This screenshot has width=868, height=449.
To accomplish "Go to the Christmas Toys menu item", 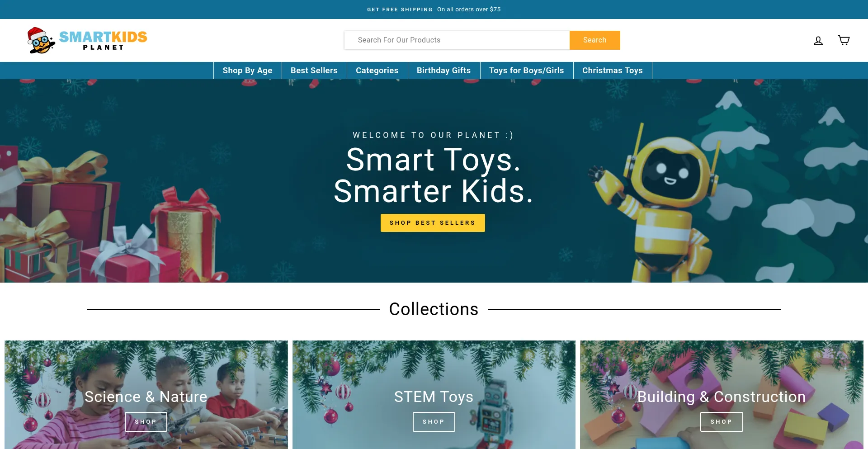I will pyautogui.click(x=613, y=71).
